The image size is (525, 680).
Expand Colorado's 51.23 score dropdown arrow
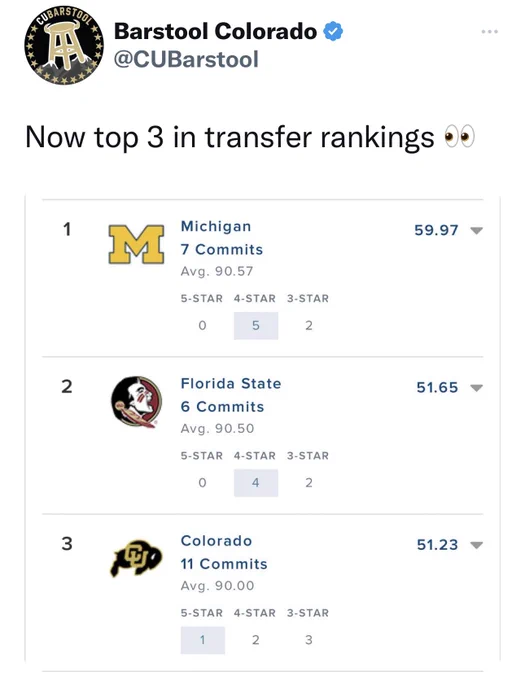coord(476,545)
